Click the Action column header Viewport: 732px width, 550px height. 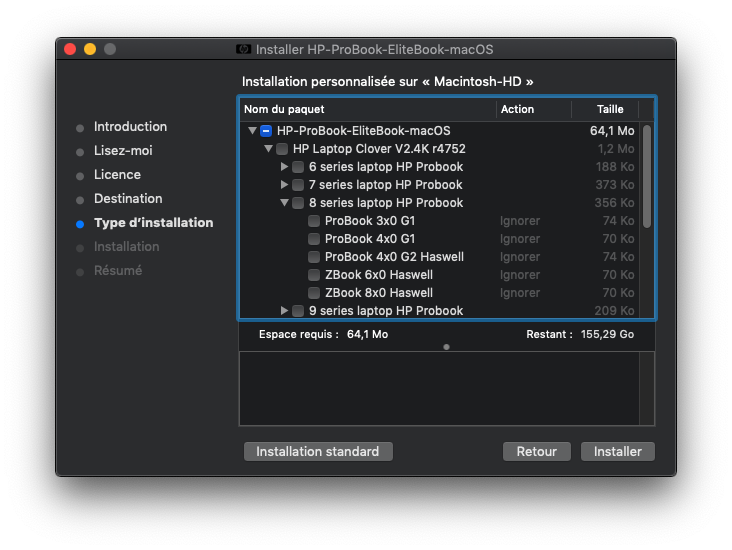click(x=534, y=109)
